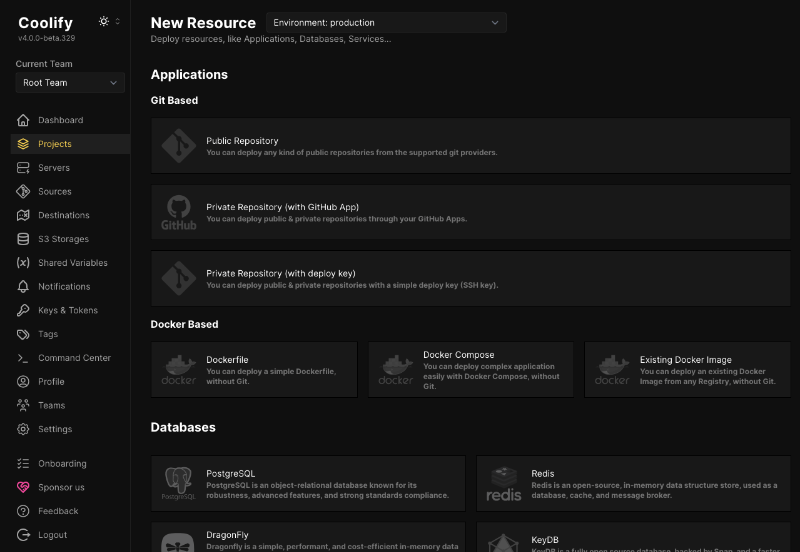Click the Dockerfile docker logo
The width and height of the screenshot is (800, 552).
point(179,370)
